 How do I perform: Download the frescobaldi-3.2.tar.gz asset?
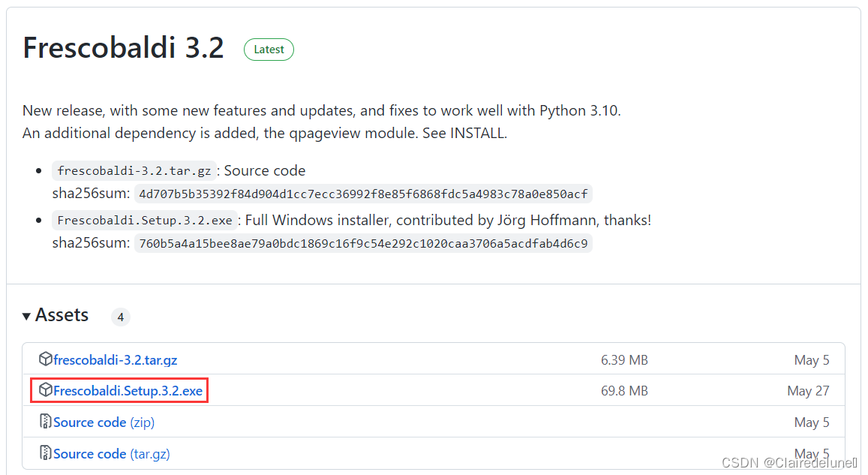tap(115, 359)
